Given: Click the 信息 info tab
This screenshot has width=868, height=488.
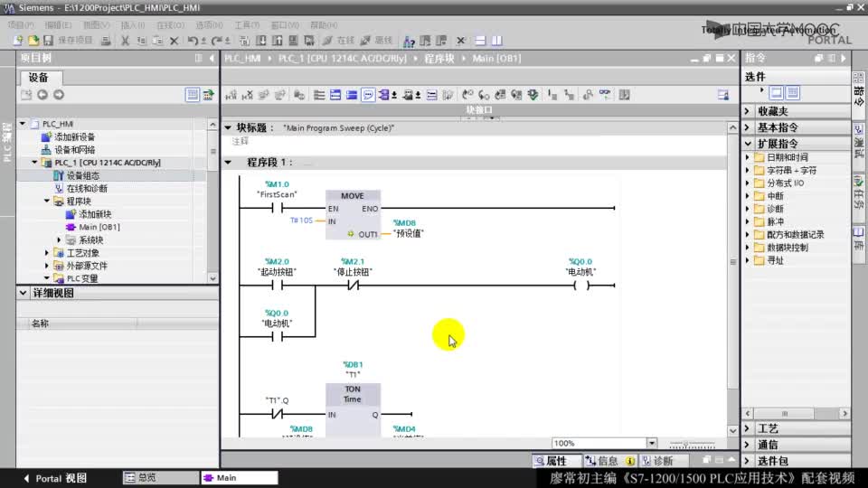Looking at the screenshot, I should pyautogui.click(x=608, y=461).
